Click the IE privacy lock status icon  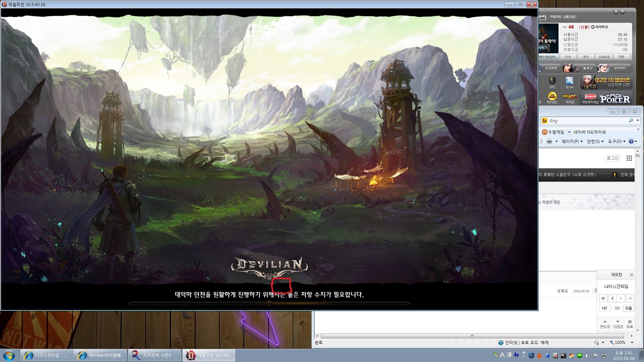coord(596,343)
